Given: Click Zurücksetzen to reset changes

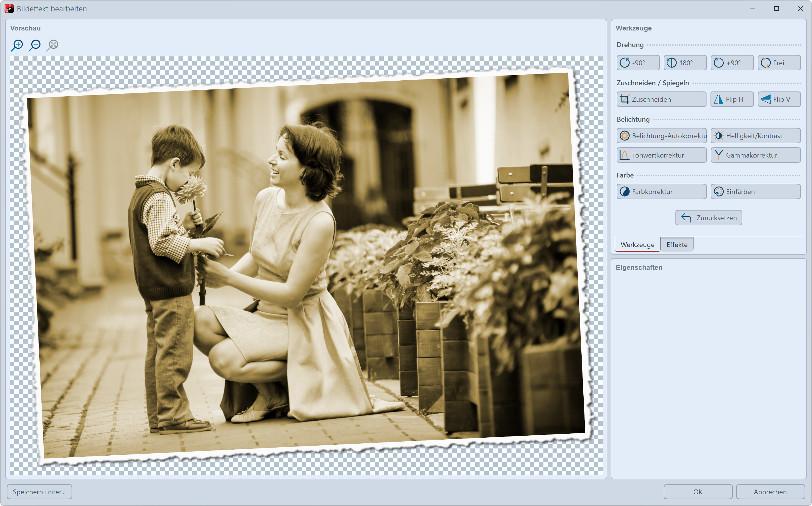Looking at the screenshot, I should [709, 218].
